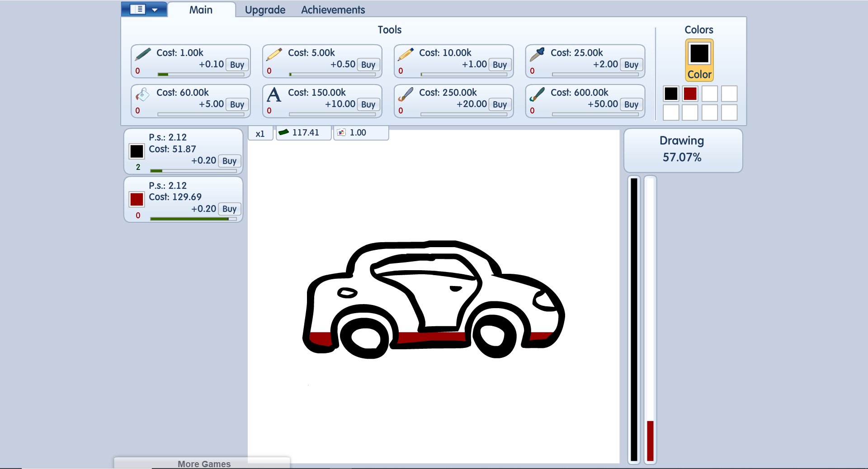Screen dimensions: 868x469
Task: Select the small black swatch in Colors palette
Action: (x=671, y=94)
